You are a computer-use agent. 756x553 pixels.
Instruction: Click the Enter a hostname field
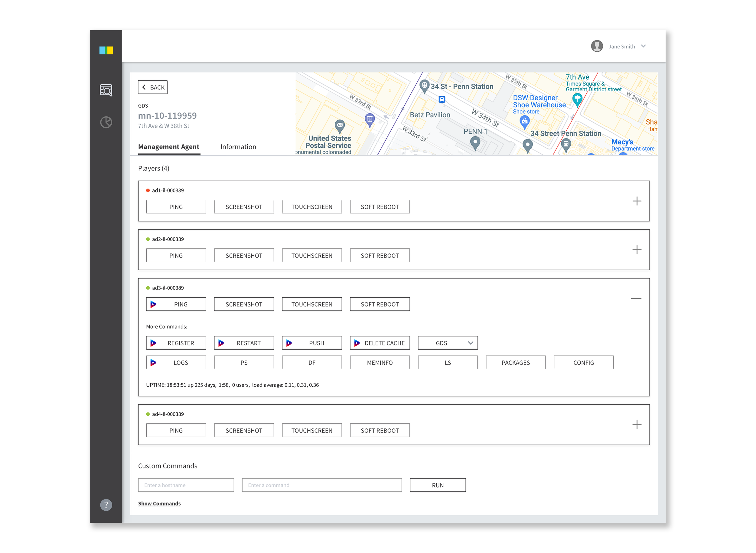coord(186,485)
